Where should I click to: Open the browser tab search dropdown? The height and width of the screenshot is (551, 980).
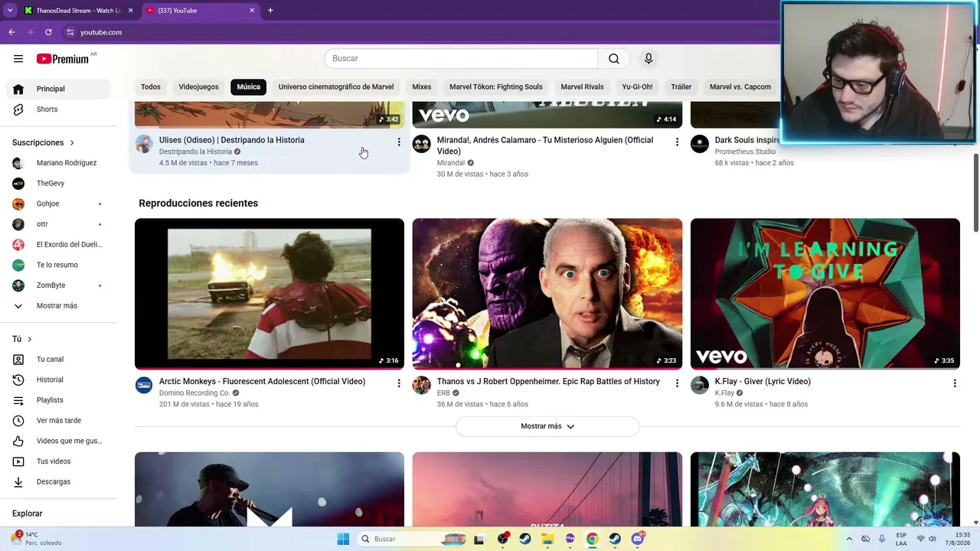coord(10,11)
